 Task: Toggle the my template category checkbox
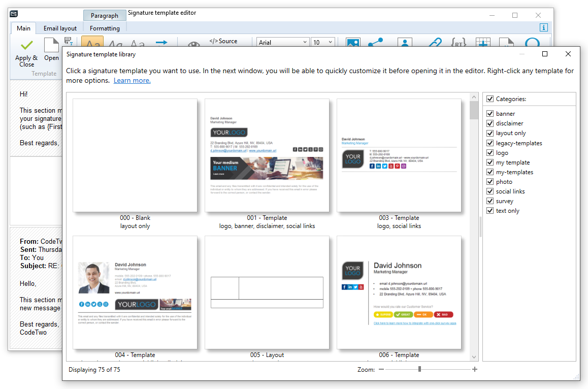490,162
